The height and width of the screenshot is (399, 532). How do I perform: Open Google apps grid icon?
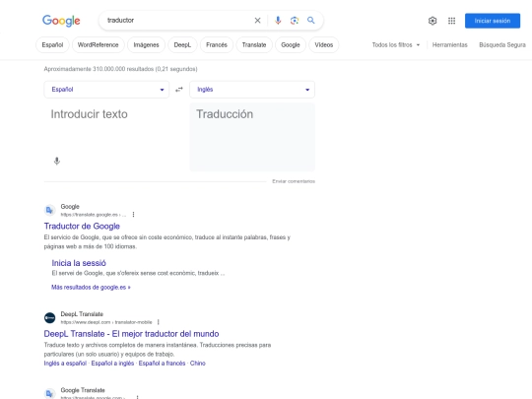point(451,21)
